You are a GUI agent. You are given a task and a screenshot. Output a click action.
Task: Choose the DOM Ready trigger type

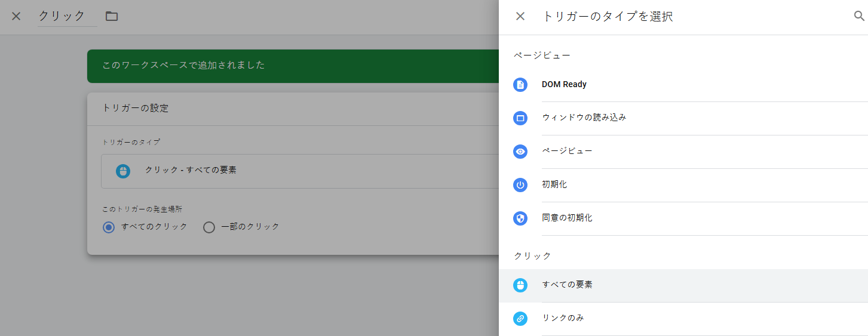pyautogui.click(x=564, y=85)
